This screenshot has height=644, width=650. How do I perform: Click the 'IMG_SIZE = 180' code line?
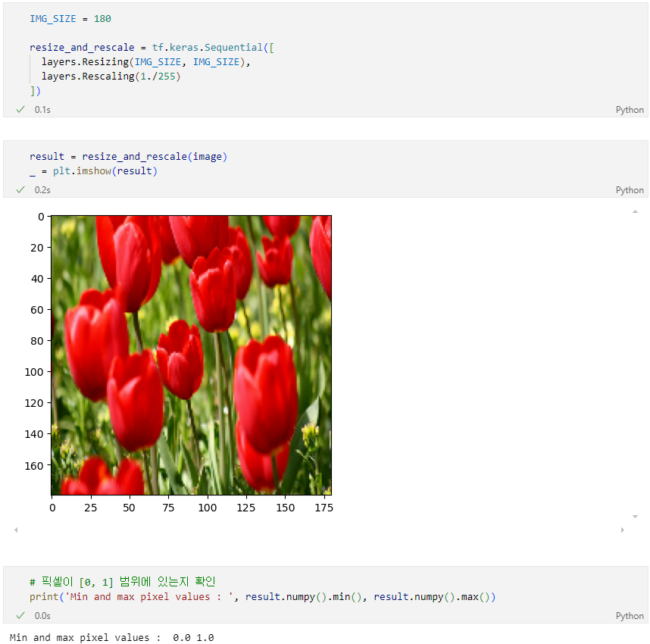[x=70, y=19]
